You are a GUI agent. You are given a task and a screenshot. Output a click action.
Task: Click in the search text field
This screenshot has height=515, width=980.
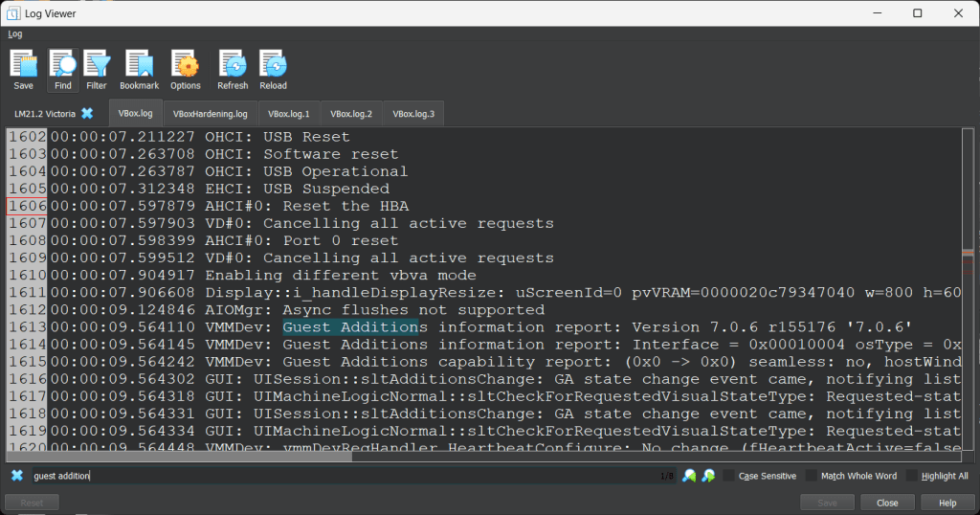tap(335, 476)
